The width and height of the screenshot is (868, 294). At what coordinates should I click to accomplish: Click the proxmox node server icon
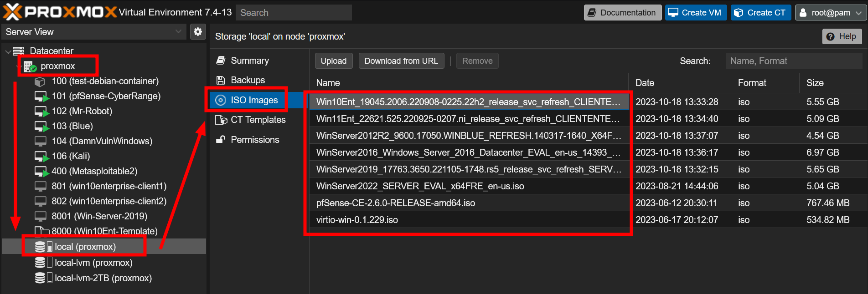pyautogui.click(x=30, y=66)
